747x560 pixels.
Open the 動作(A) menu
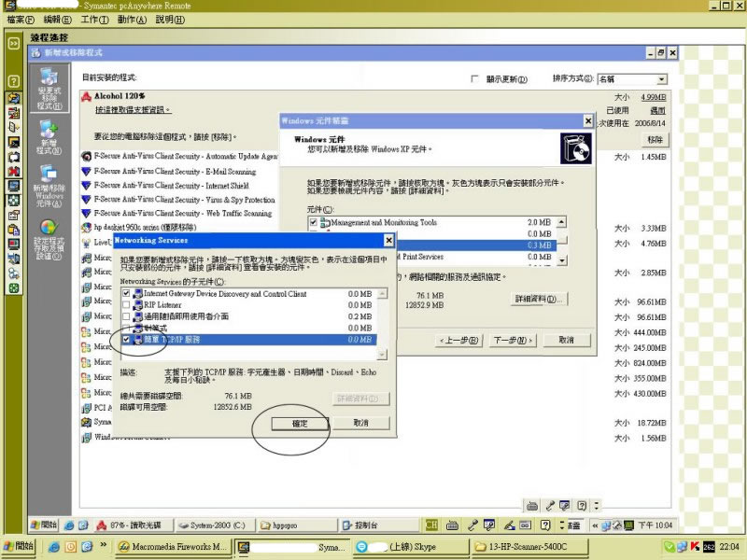pos(132,20)
